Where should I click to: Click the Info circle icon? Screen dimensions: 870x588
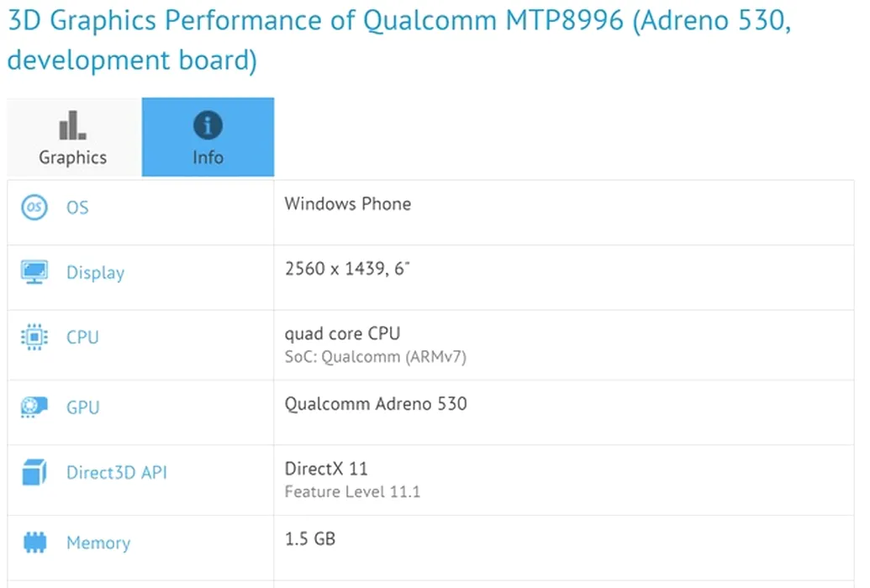point(208,126)
